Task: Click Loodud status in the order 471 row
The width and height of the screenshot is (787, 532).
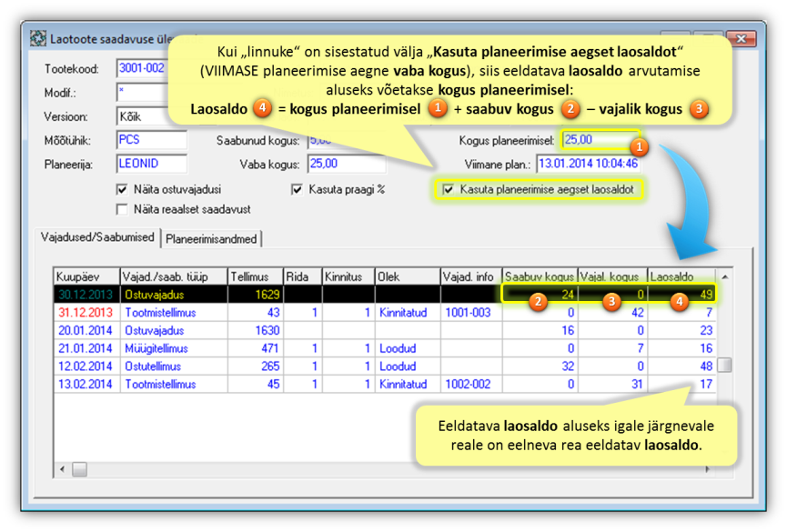Action: [x=398, y=348]
